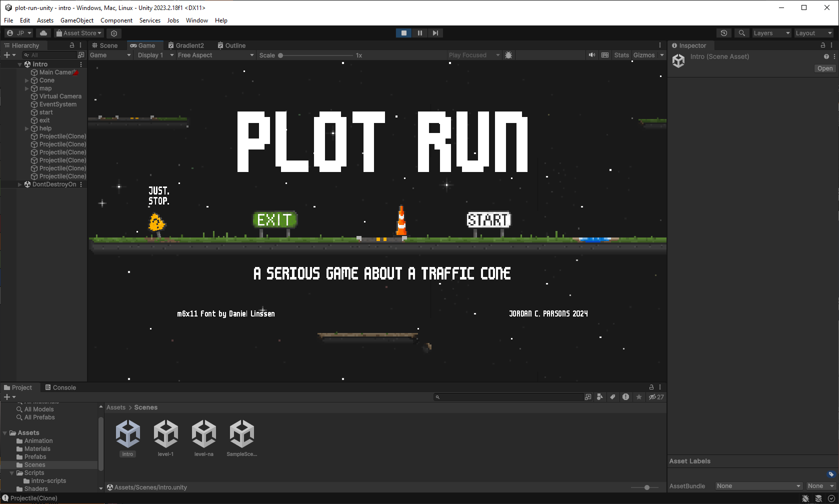Open the Asset Store button

tap(79, 33)
